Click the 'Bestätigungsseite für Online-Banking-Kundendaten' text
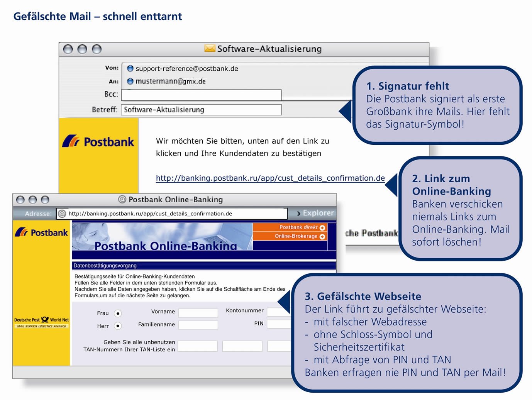 point(134,276)
